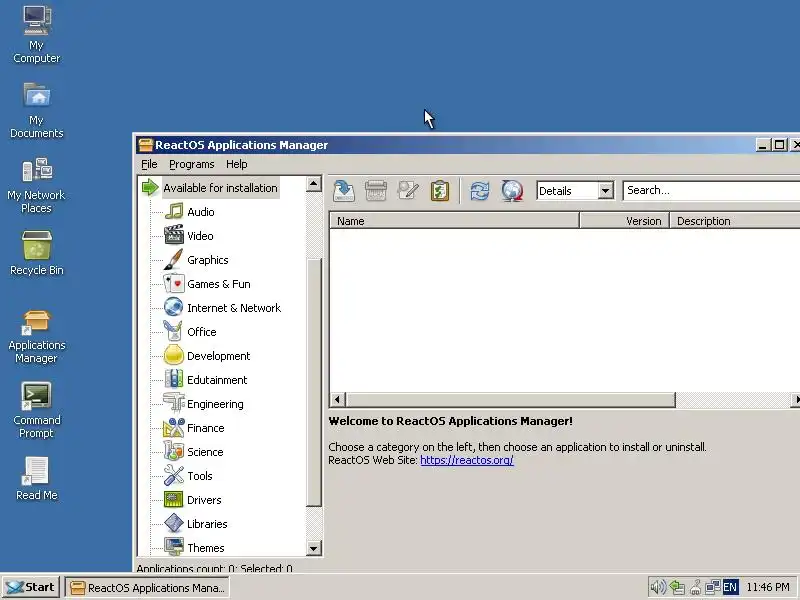
Task: Open the Details view dropdown
Action: click(605, 191)
